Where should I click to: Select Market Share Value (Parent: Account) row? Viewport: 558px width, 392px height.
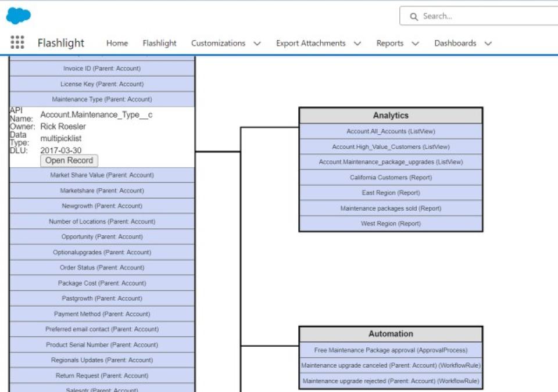point(102,175)
